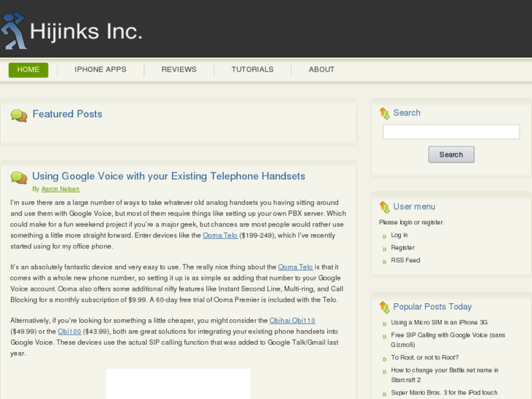Open the Featured Posts heading
The image size is (532, 399).
tap(67, 114)
